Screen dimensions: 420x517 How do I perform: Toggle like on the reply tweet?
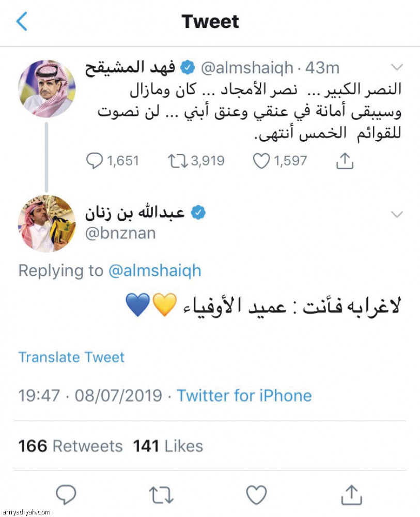pyautogui.click(x=257, y=495)
